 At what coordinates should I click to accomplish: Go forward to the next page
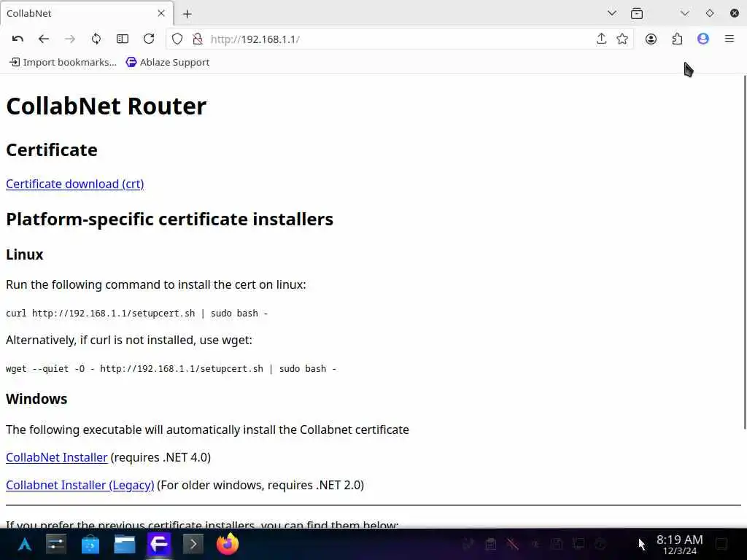coord(70,39)
